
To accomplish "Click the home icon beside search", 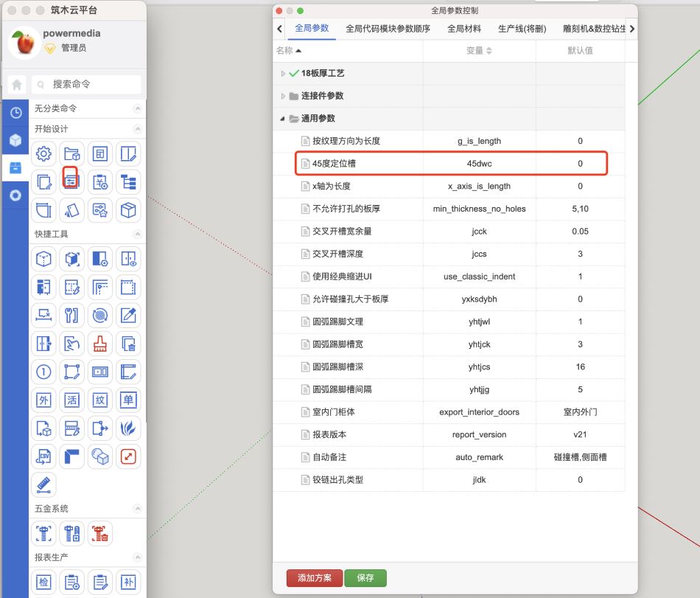I will 17,84.
